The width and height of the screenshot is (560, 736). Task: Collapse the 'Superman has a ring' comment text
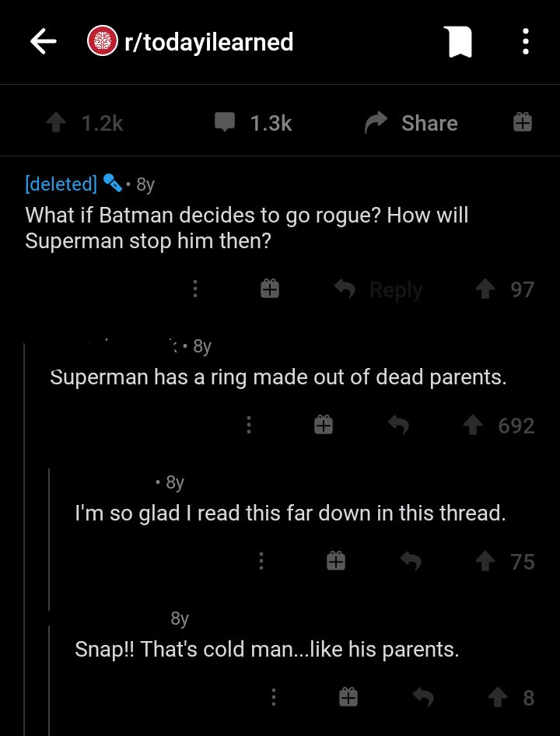278,377
